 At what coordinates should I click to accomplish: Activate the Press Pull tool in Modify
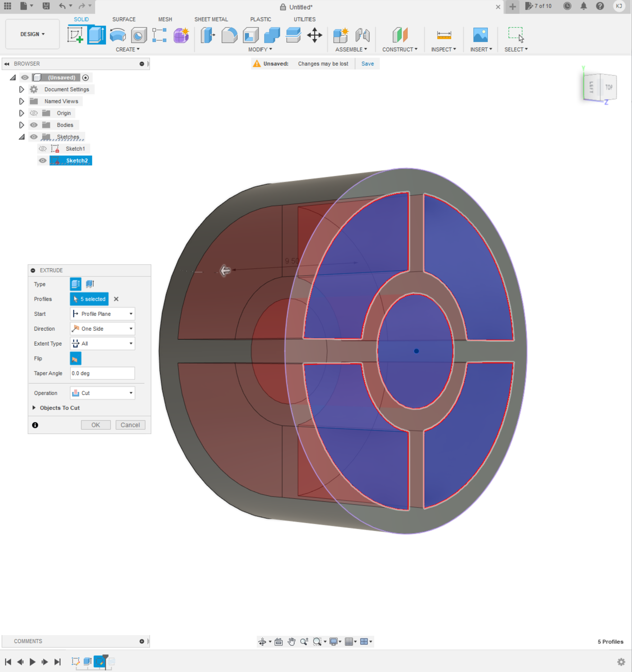point(207,35)
